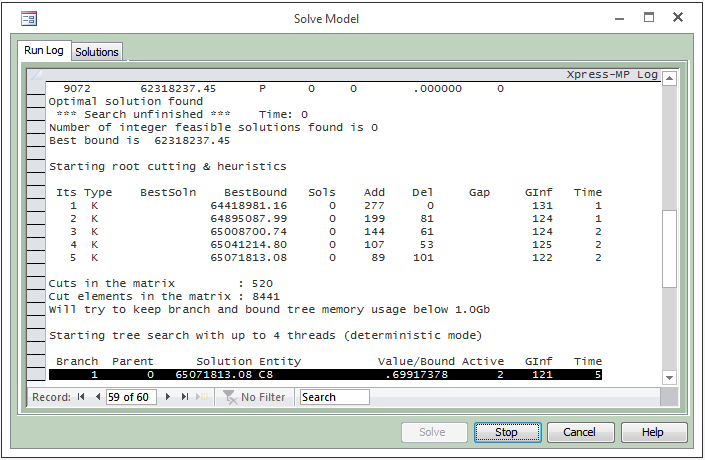Go to first record navigation arrow

pyautogui.click(x=81, y=397)
